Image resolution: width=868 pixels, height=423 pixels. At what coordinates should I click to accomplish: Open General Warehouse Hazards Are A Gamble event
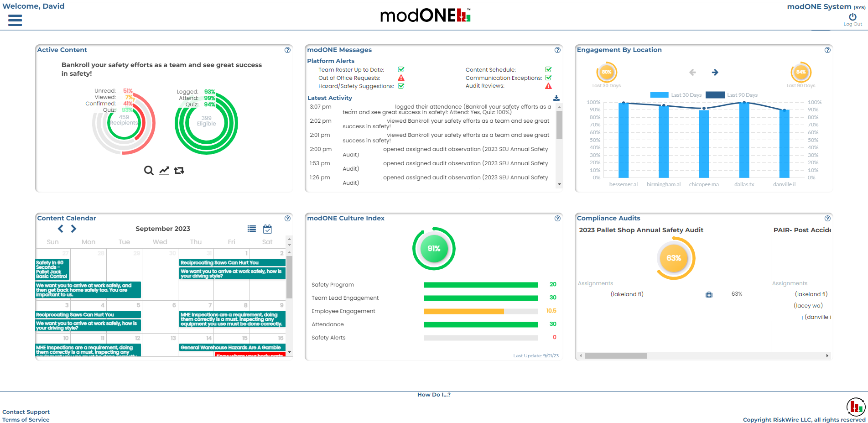[x=232, y=348]
